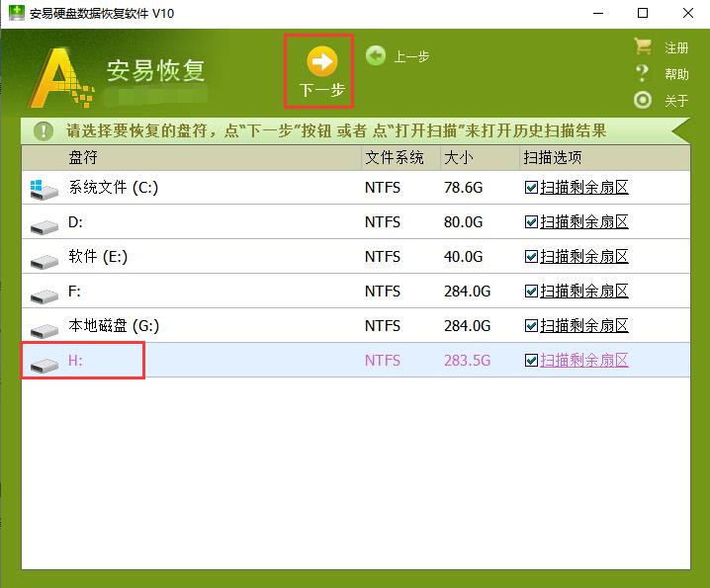Click NTFS in the C: row
Screen dimensions: 710x588
click(383, 188)
